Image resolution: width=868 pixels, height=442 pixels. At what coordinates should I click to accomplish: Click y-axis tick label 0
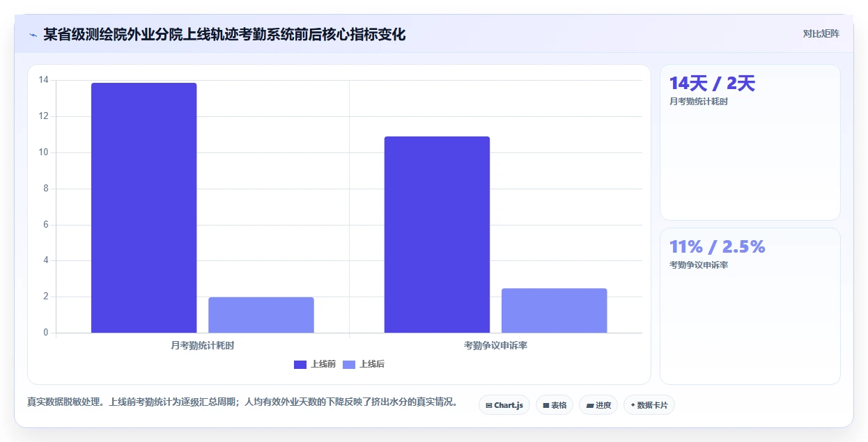coord(46,333)
